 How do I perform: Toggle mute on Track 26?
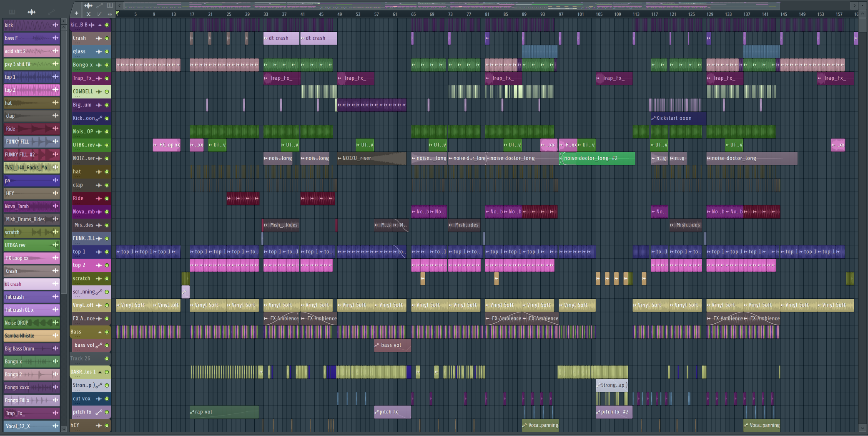pos(107,359)
